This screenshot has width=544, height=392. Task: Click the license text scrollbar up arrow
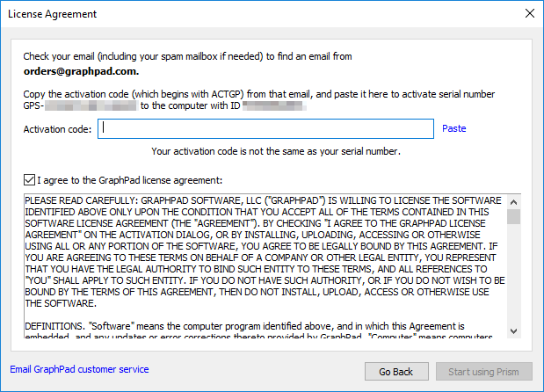point(513,201)
